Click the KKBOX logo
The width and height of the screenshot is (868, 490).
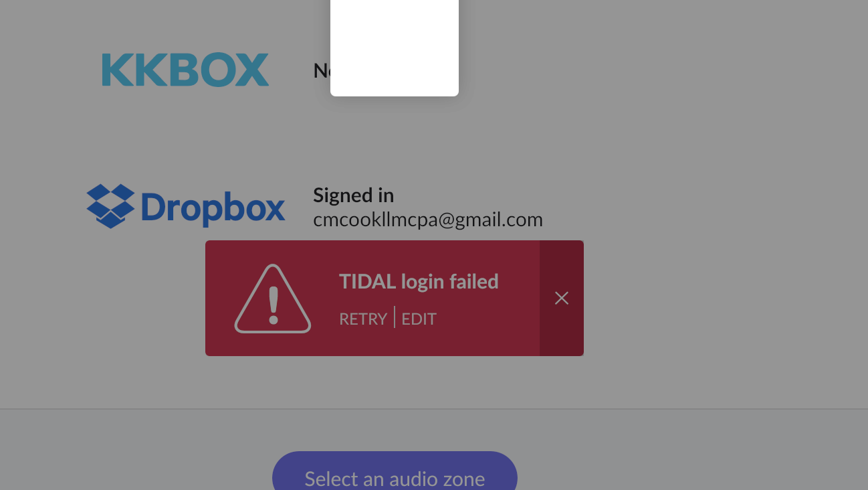click(185, 70)
